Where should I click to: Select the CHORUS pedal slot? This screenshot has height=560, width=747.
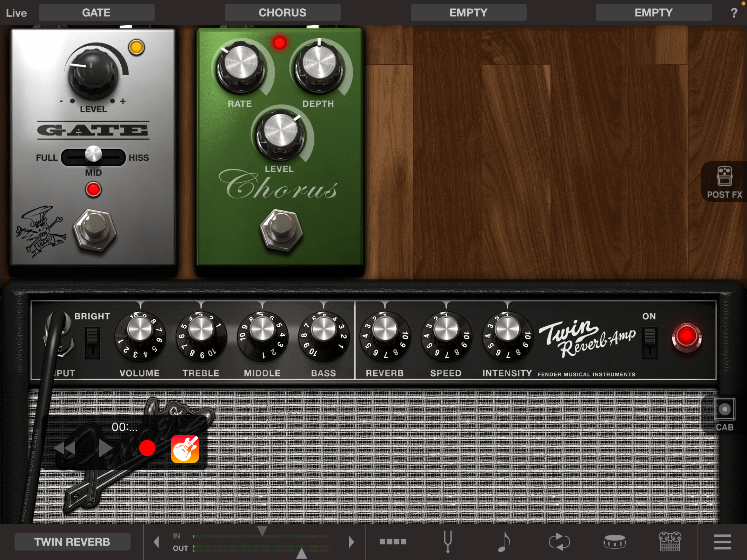coord(283,13)
